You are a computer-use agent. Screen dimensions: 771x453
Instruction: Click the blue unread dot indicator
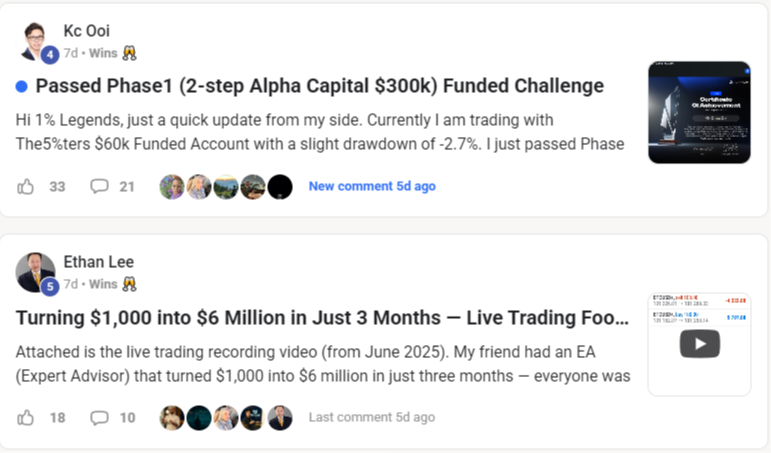click(x=22, y=87)
